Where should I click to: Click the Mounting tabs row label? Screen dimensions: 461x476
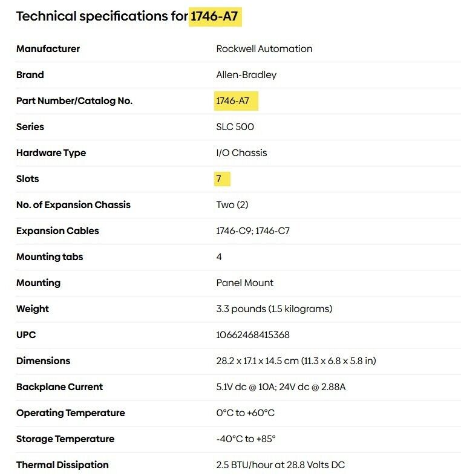coord(50,257)
